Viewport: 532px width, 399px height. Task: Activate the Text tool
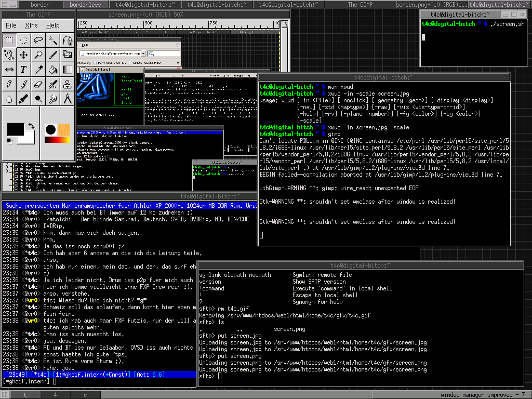pos(24,70)
